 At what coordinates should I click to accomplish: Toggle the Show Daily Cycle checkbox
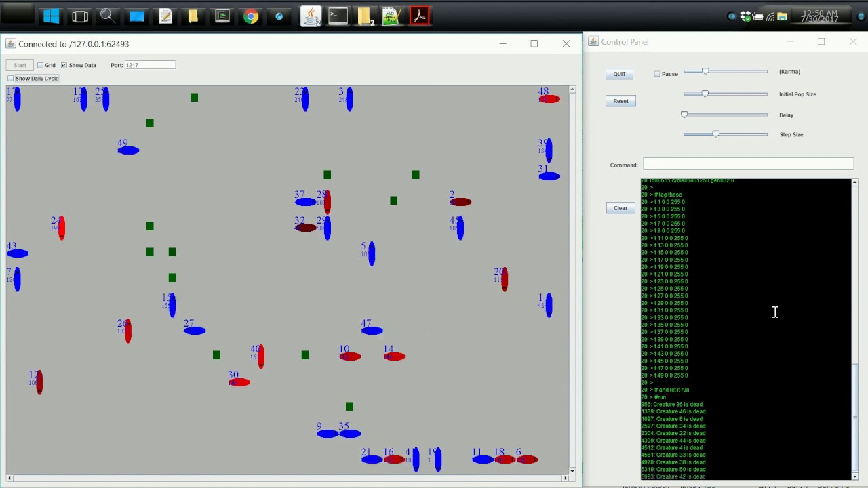pyautogui.click(x=11, y=79)
